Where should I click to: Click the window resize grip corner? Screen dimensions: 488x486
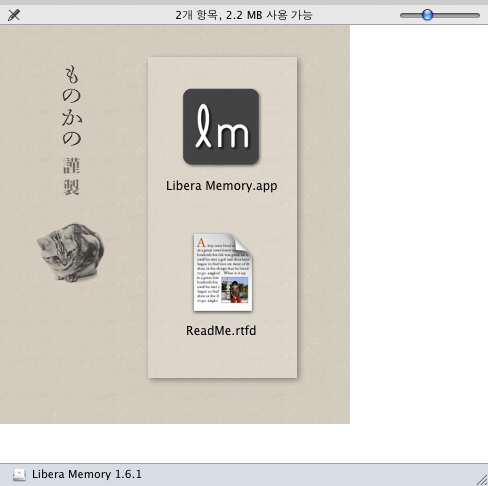[x=482, y=480]
